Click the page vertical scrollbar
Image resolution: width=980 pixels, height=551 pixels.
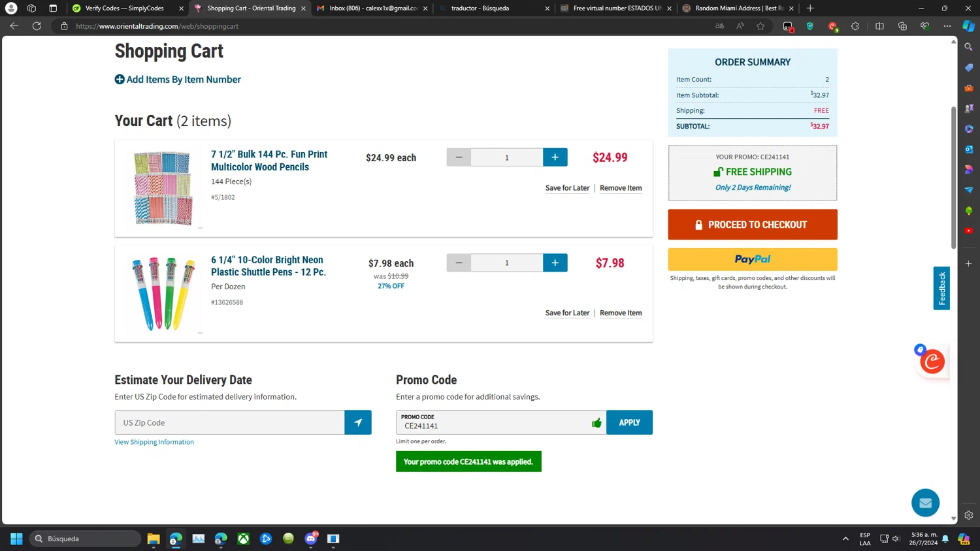click(953, 176)
